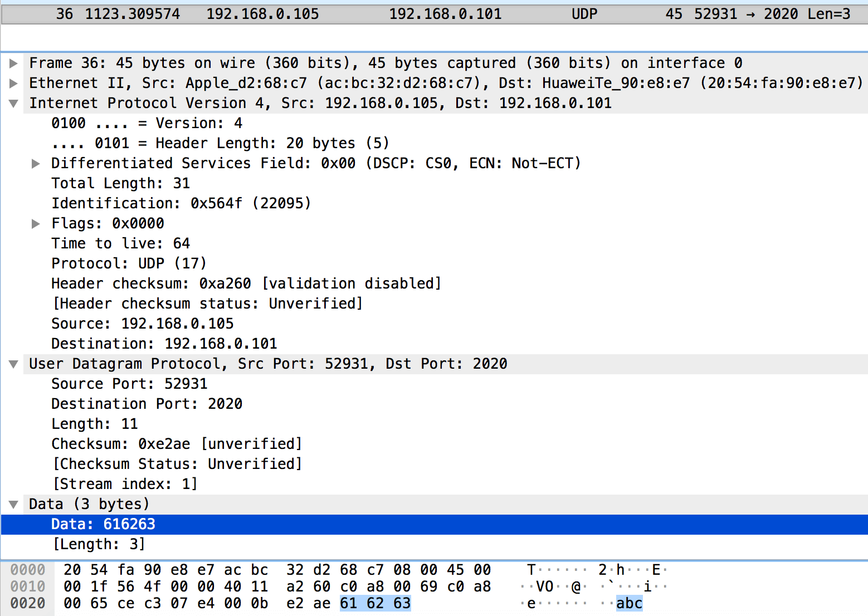
Task: Expand the Flags: 0x0000 row
Action: (x=36, y=224)
